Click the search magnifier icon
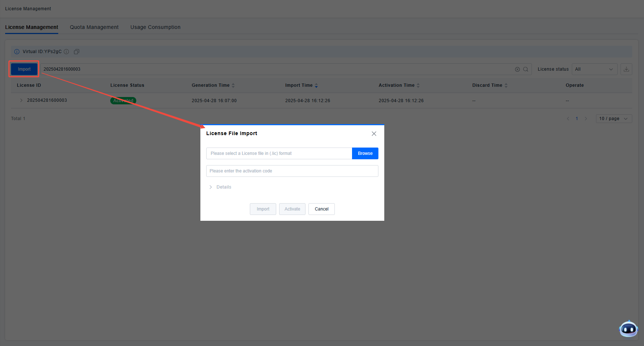The image size is (644, 346). (526, 69)
